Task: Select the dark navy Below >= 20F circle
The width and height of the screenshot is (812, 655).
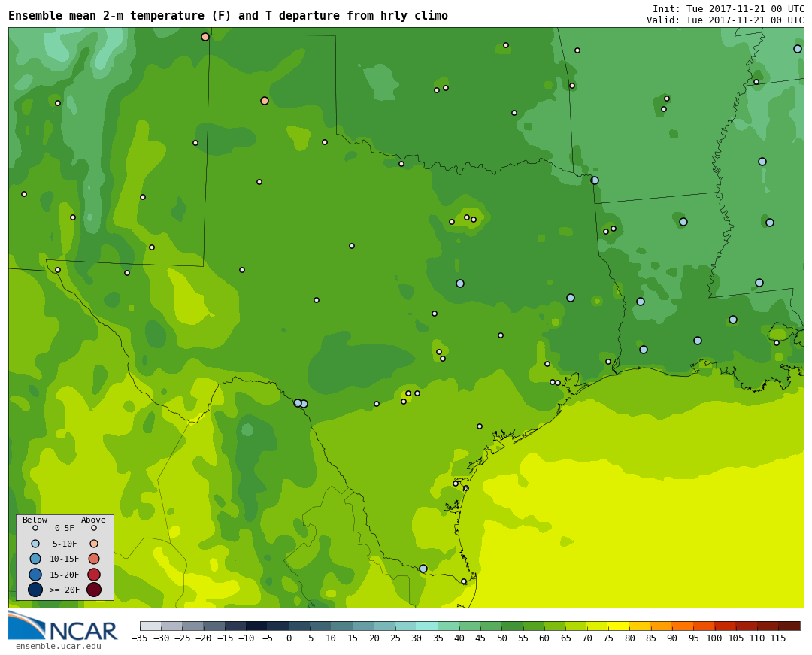Action: coord(35,590)
